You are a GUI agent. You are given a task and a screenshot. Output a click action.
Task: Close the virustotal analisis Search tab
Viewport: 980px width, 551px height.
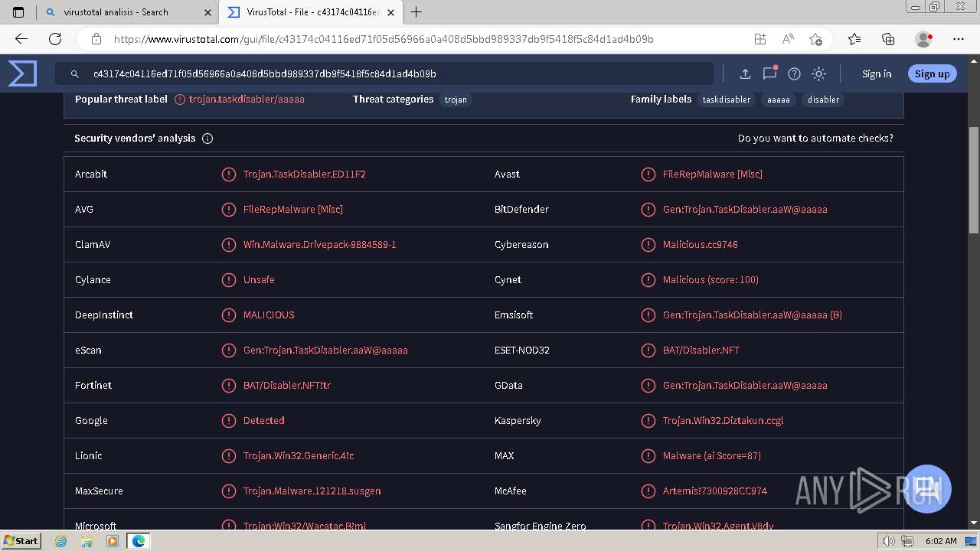click(207, 12)
